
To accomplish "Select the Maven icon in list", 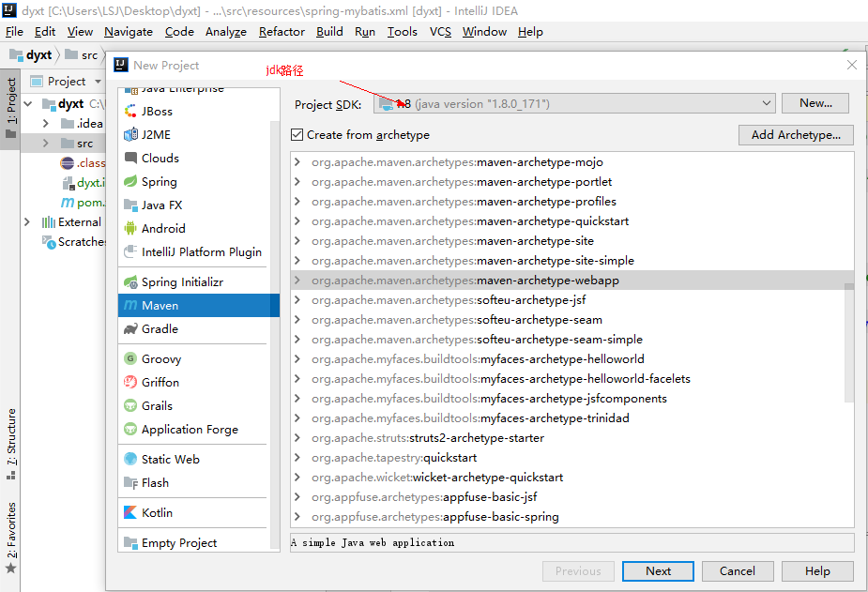I will coord(130,306).
